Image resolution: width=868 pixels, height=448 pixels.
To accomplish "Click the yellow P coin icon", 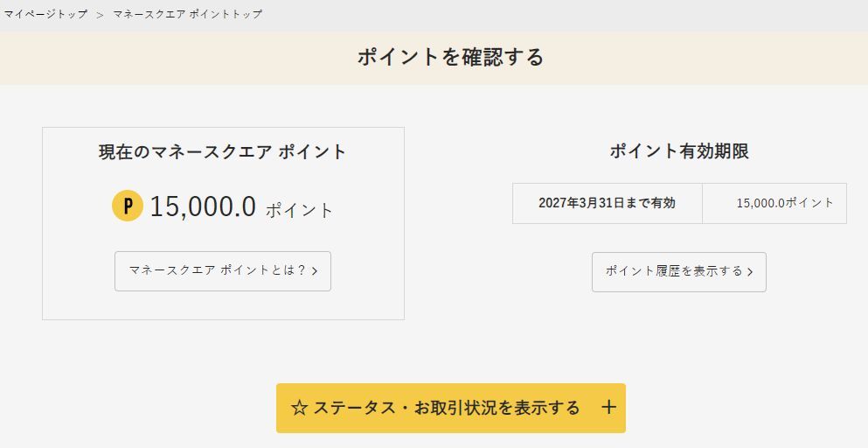I will 128,206.
